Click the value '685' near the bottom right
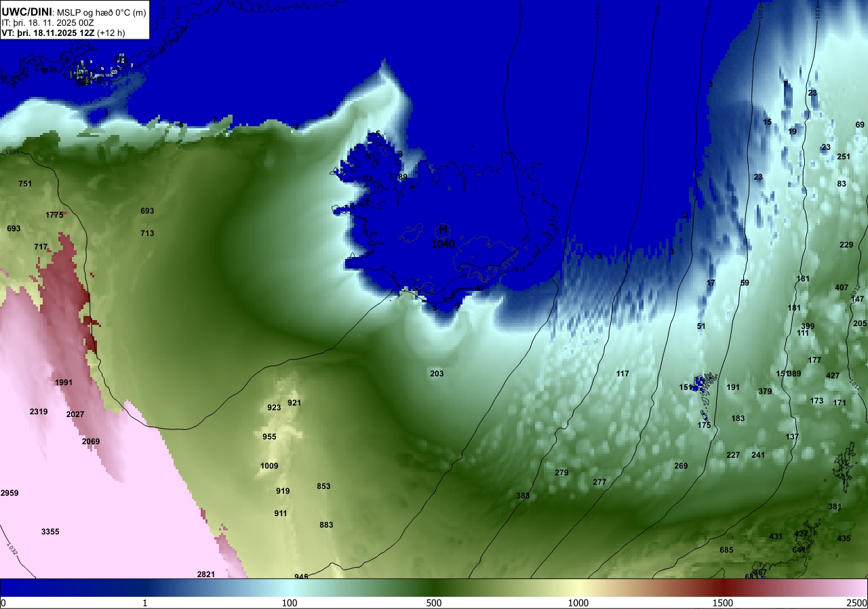The image size is (868, 609). click(x=726, y=550)
